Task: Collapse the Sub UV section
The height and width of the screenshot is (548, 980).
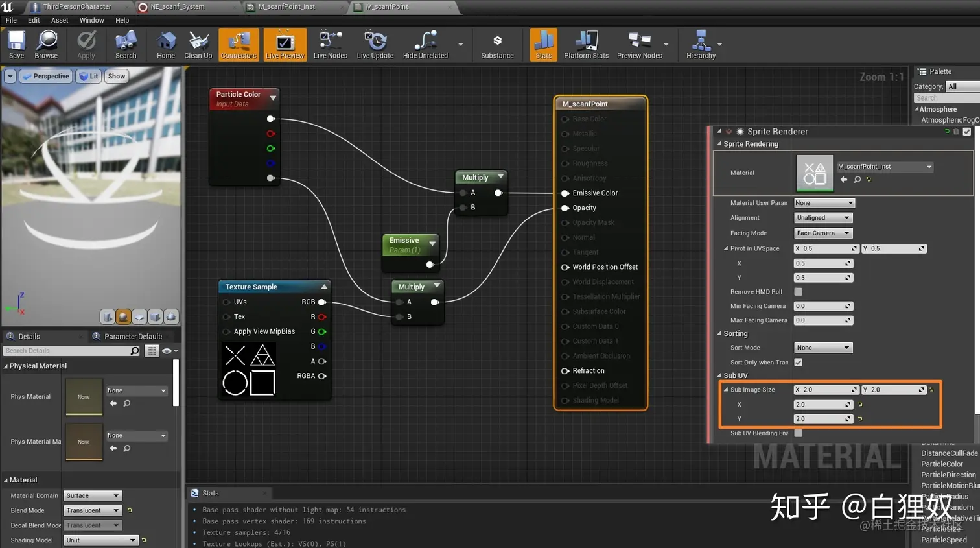Action: pos(719,375)
